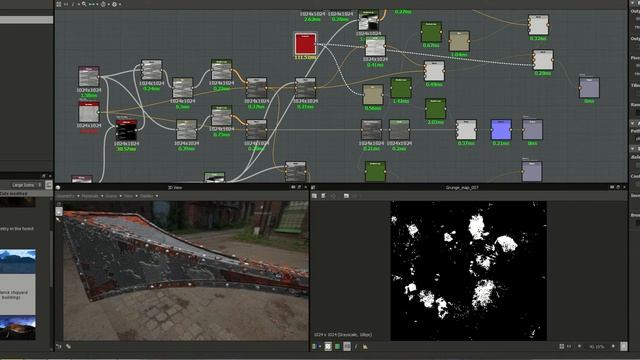The image size is (640, 360).
Task: Click the 1:1 zoom icon in 2D view
Action: (569, 347)
